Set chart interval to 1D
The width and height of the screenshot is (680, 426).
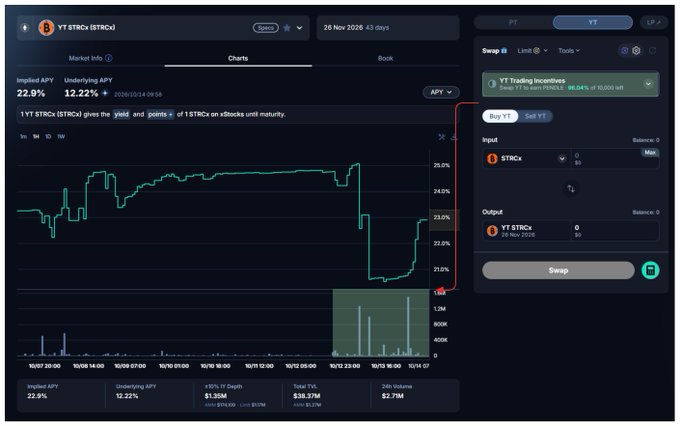[48, 137]
